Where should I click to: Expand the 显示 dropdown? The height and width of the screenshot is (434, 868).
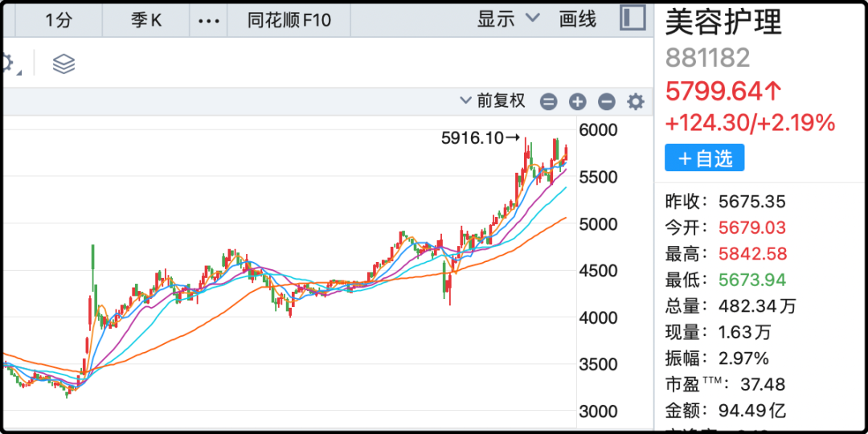[509, 19]
